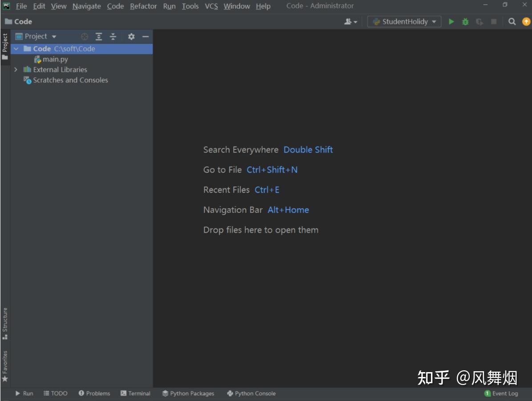Select the Code C:\soft\Code root row
Image resolution: width=532 pixels, height=401 pixels.
click(x=82, y=49)
